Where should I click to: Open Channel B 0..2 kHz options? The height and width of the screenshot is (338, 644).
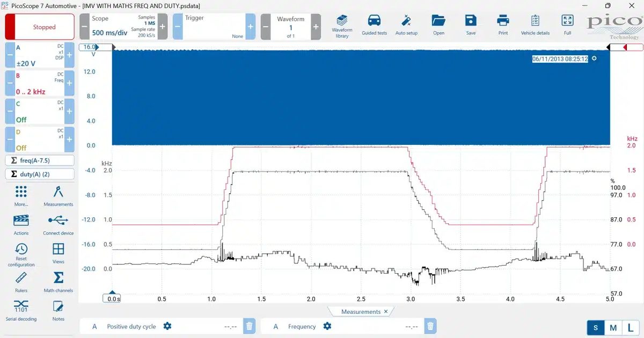pos(40,83)
